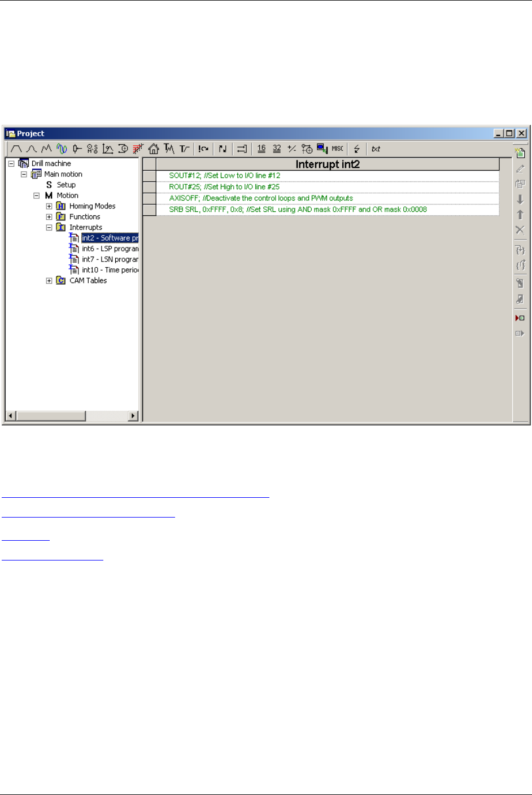Click the 'Interrupt int2' column header
Image resolution: width=532 pixels, height=795 pixels.
coord(328,164)
